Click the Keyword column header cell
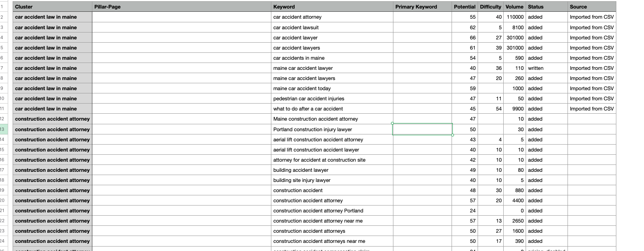Viewport: 644px width, 251px height. [332, 7]
